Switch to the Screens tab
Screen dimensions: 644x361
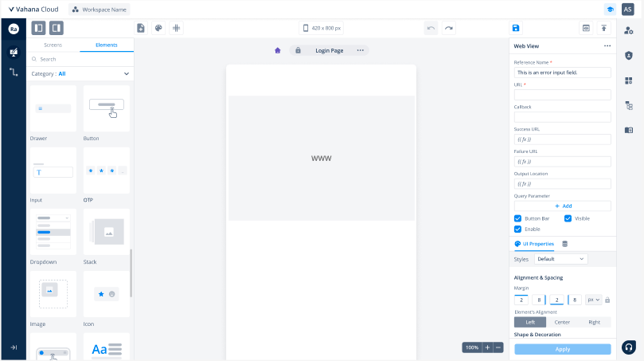[x=53, y=45]
